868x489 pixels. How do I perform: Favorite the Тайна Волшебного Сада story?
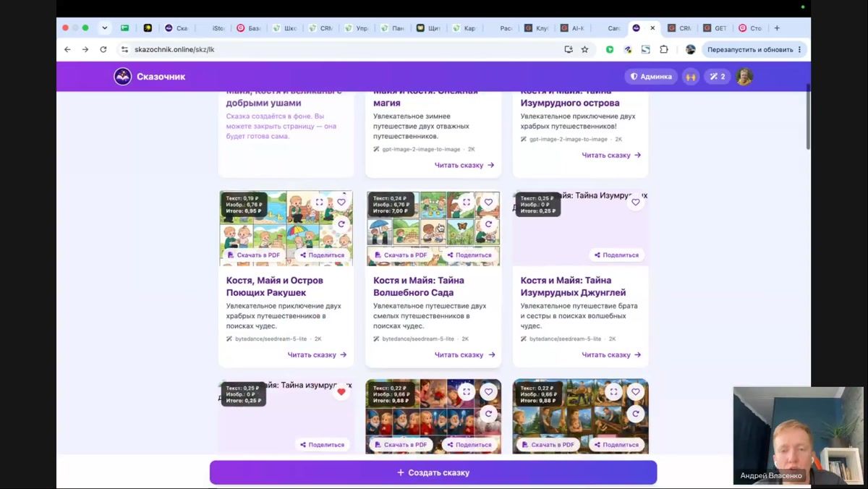488,203
